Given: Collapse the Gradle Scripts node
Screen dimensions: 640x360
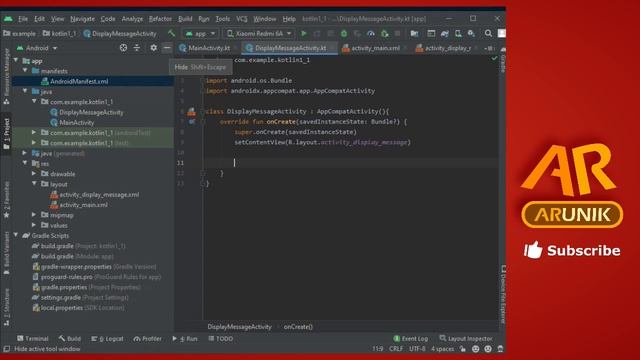Looking at the screenshot, I should 16,235.
